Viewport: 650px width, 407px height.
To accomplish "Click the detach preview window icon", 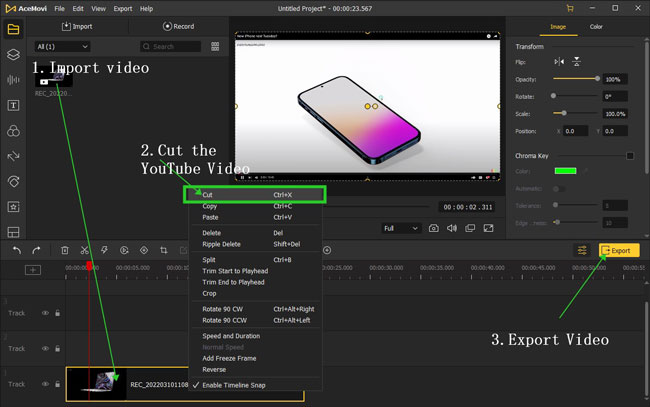I will [470, 228].
